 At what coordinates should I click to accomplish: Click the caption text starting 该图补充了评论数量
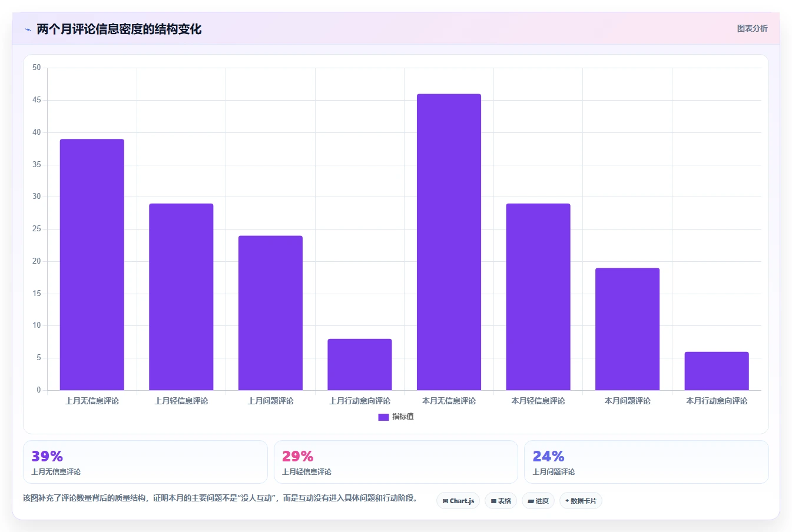click(222, 498)
